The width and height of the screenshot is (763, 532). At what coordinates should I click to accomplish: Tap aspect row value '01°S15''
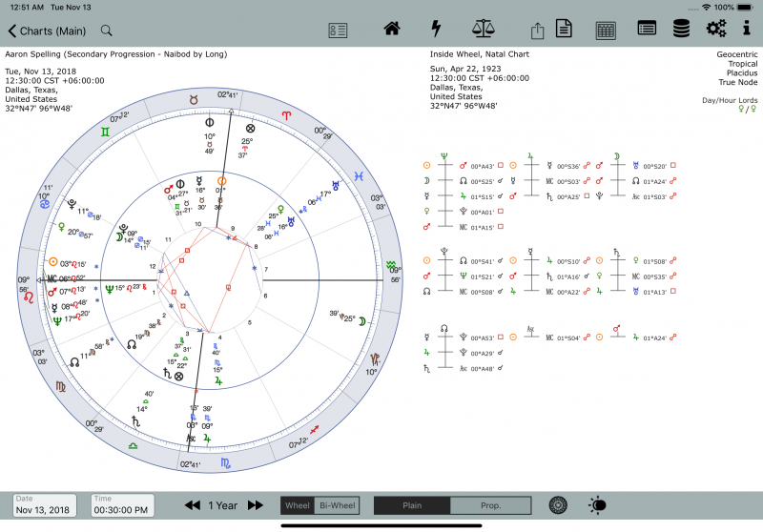pos(483,197)
